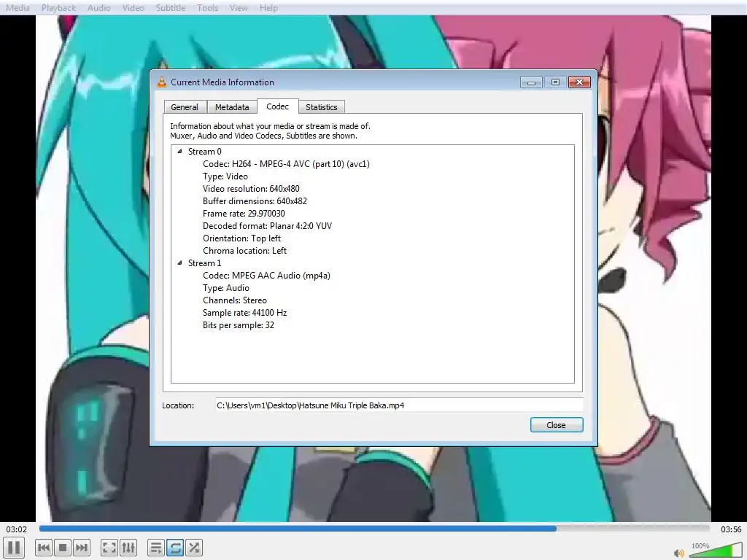
Task: Open the Subtitle menu
Action: coord(171,7)
